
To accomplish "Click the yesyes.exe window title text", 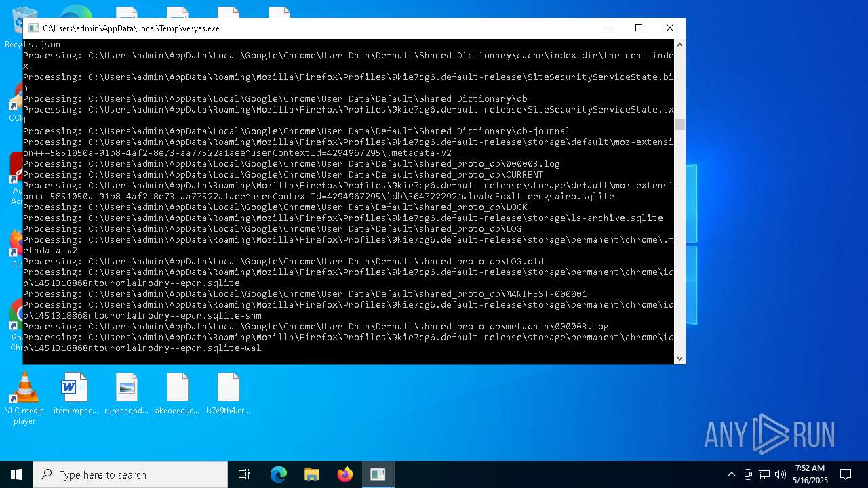I will pos(131,28).
